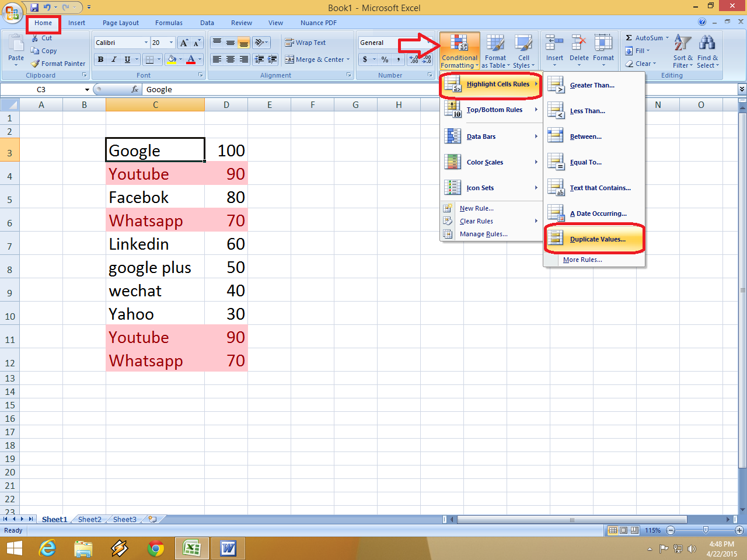Open the Fill Color yellow swatch button
The image size is (747, 560).
[x=171, y=60]
